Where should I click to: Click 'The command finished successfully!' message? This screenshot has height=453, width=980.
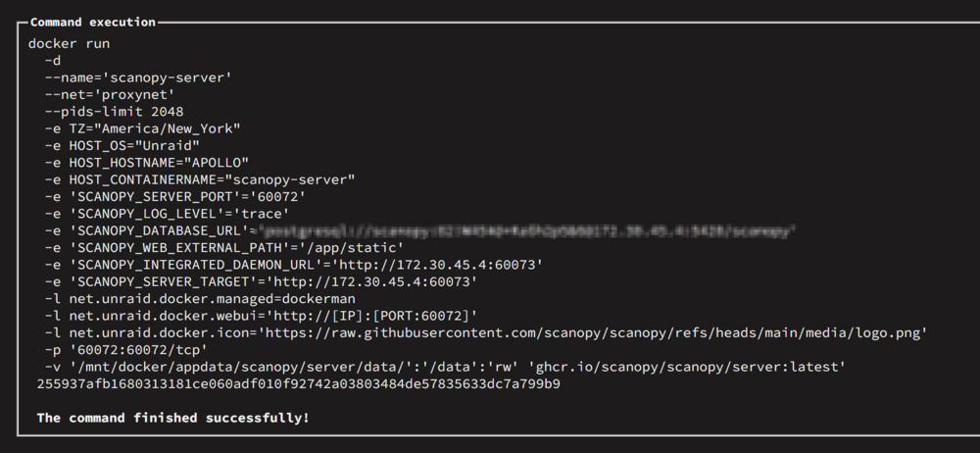click(173, 418)
